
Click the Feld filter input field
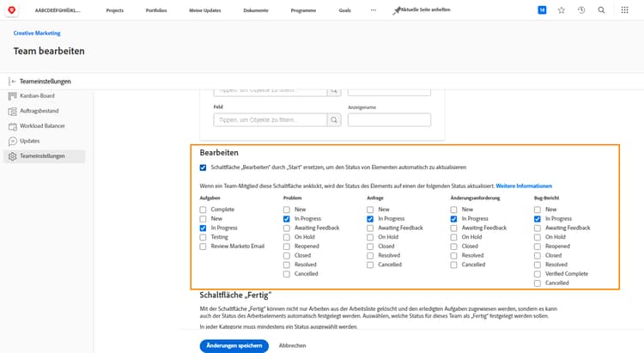(x=270, y=120)
